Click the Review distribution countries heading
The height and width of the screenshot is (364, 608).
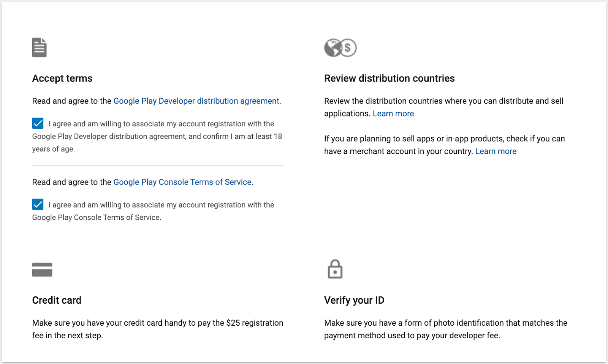point(389,78)
